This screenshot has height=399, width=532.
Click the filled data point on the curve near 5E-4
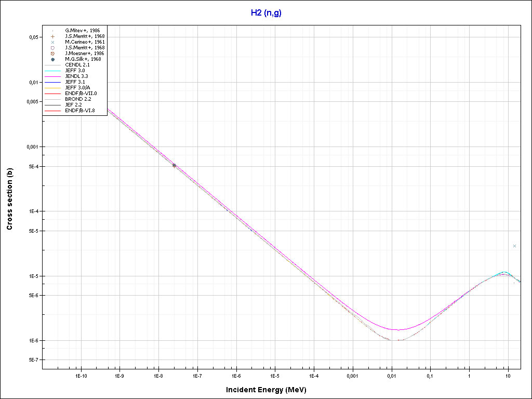coord(174,165)
